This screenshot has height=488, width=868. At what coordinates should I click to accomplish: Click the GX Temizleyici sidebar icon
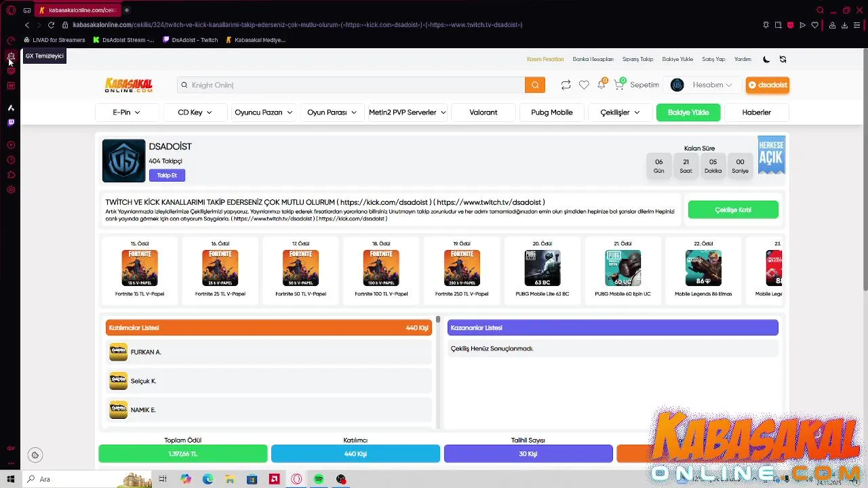click(x=11, y=56)
